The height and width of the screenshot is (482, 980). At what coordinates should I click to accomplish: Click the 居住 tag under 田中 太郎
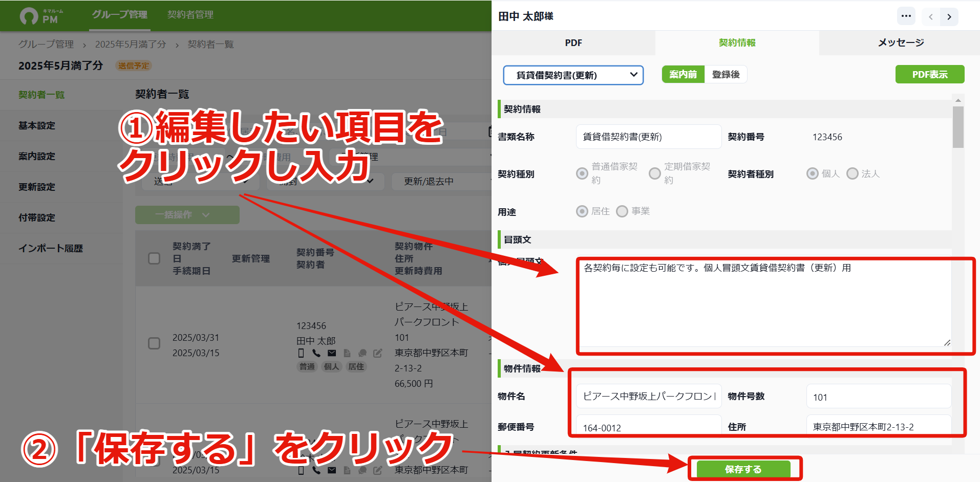tap(356, 367)
